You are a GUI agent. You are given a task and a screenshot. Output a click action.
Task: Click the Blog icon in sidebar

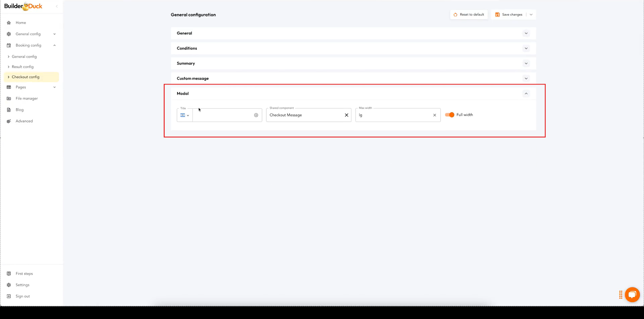point(9,110)
